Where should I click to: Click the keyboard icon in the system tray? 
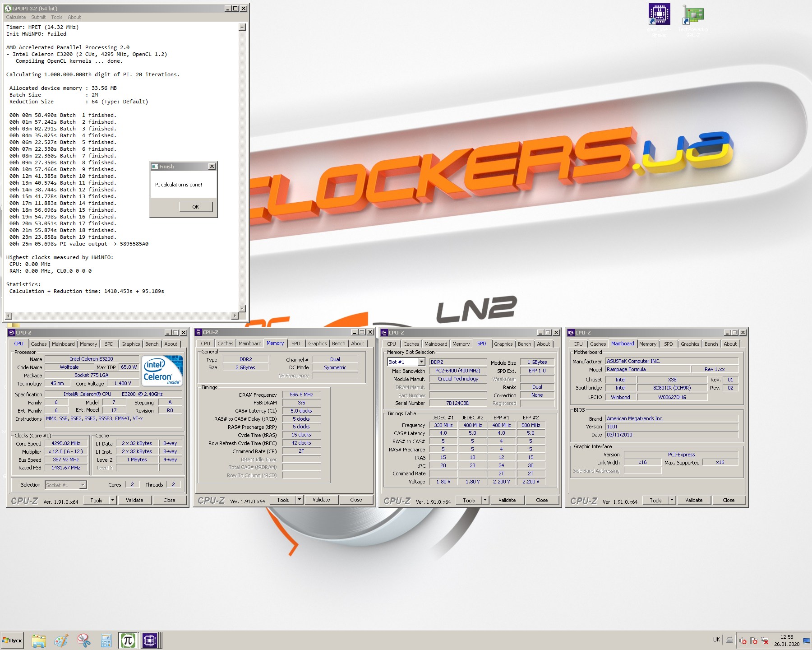[729, 640]
